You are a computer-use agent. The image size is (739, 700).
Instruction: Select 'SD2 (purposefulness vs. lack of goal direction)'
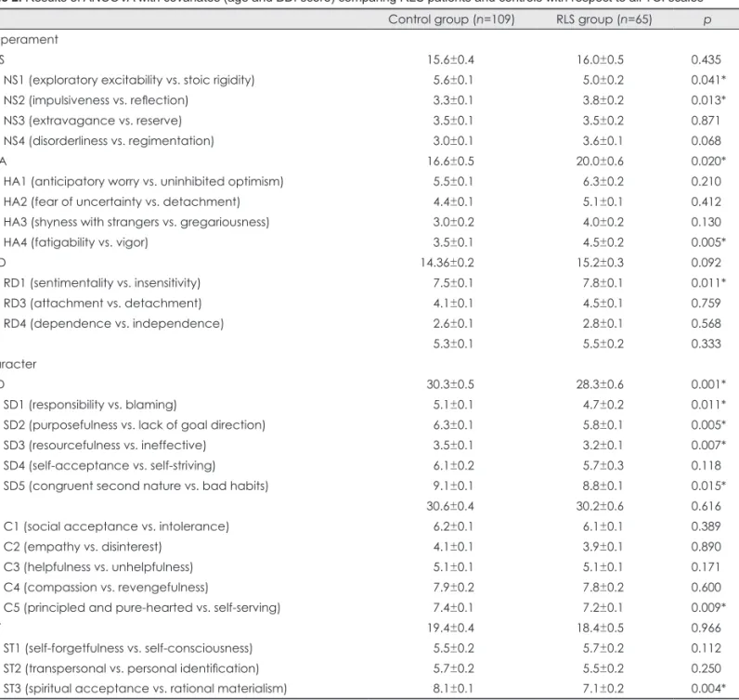pyautogui.click(x=135, y=424)
